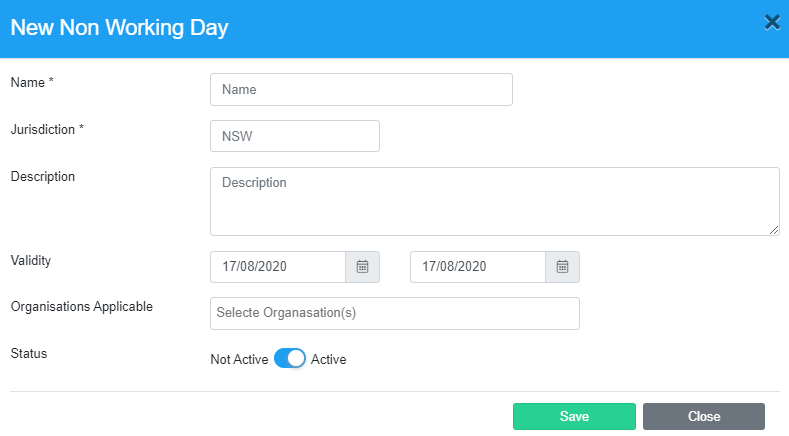Click the Organisations Applicable label

click(x=82, y=307)
